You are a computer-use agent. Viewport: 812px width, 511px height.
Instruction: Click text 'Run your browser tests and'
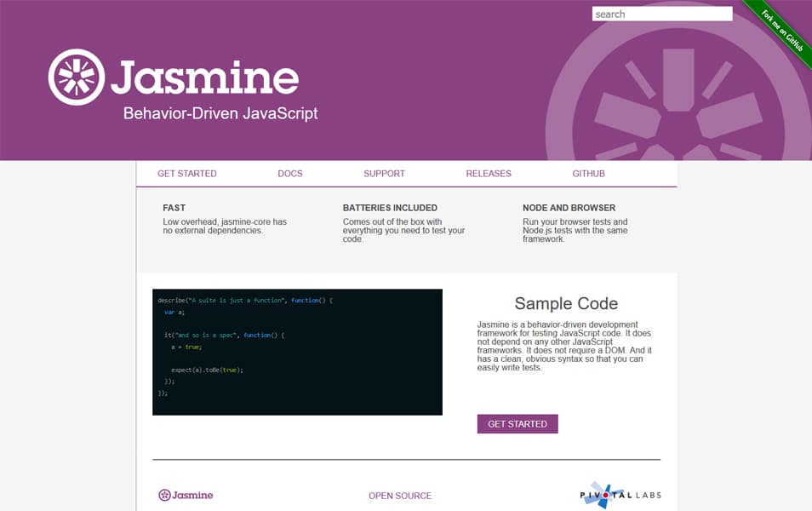pos(575,221)
